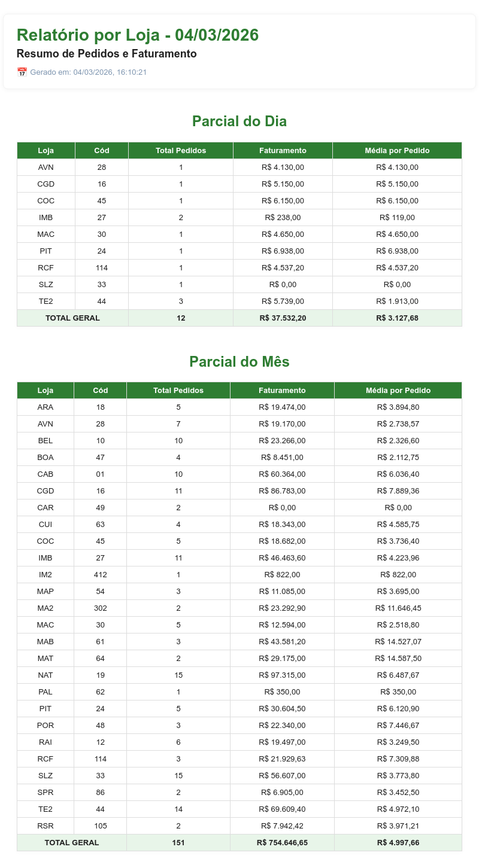Click the Parcial do Dia section heading
This screenshot has width=479, height=868.
coord(239,121)
